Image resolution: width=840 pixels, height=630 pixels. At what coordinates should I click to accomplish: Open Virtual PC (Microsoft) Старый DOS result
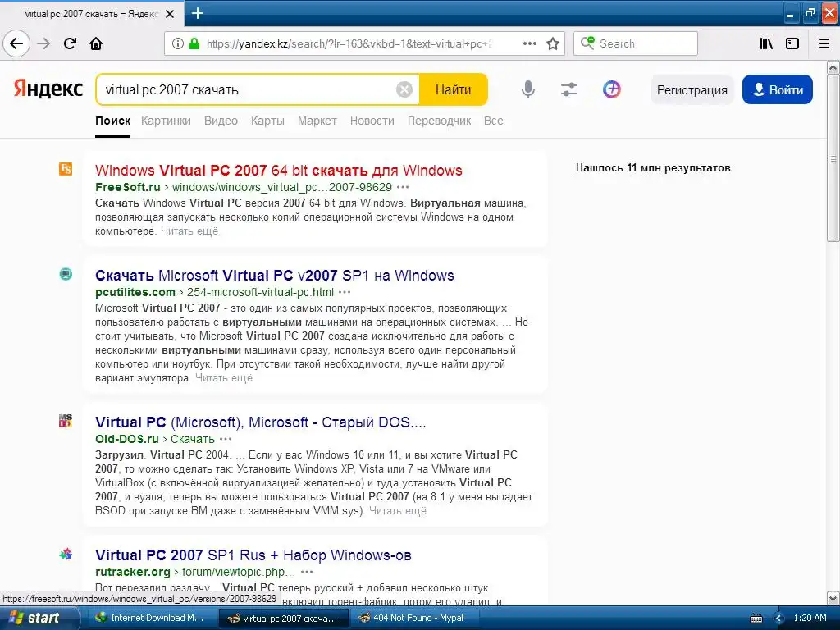260,422
